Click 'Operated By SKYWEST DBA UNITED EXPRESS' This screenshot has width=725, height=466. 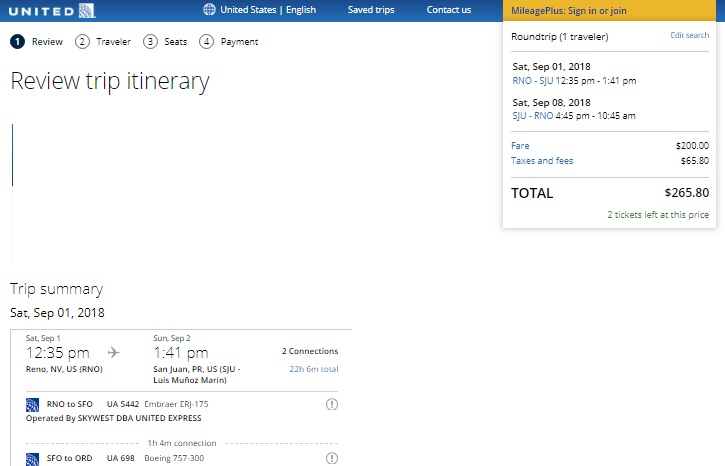(114, 418)
